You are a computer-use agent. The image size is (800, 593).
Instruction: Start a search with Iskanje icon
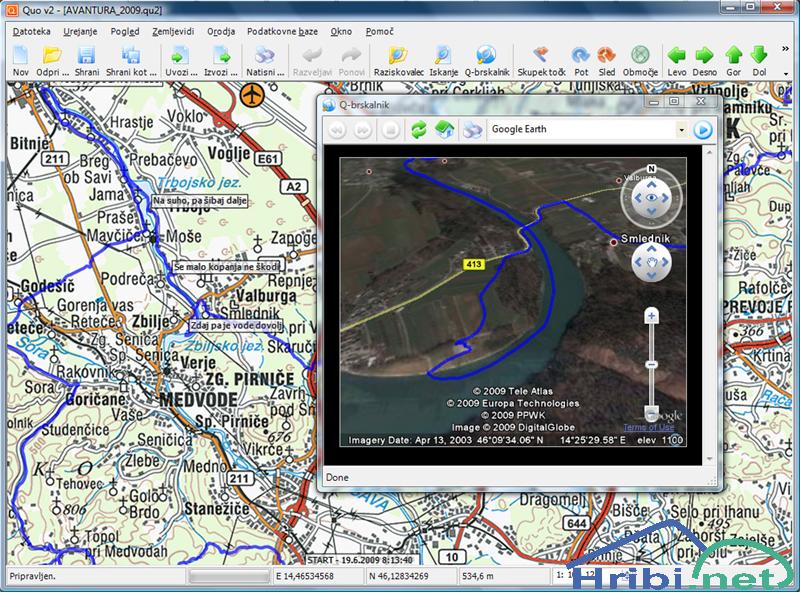coord(443,60)
